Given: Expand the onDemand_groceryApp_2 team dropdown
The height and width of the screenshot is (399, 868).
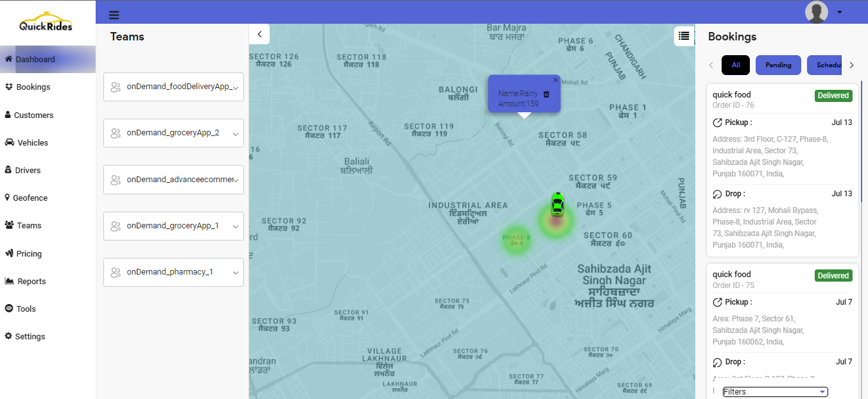Looking at the screenshot, I should coord(236,133).
